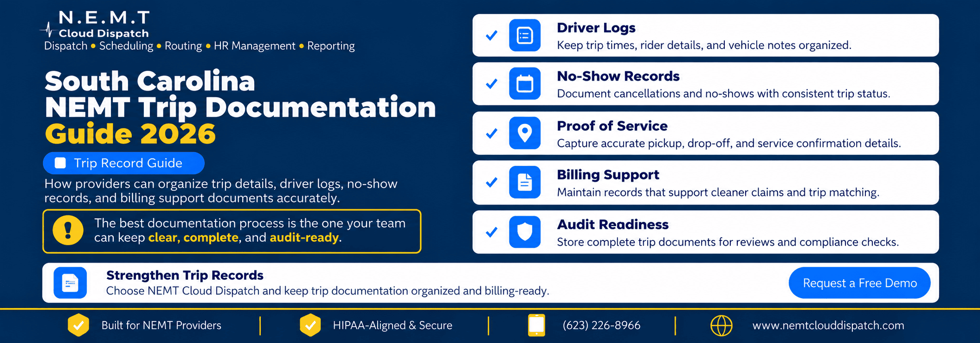Click the Guide 2026 yellow title text
The image size is (980, 343).
point(130,134)
